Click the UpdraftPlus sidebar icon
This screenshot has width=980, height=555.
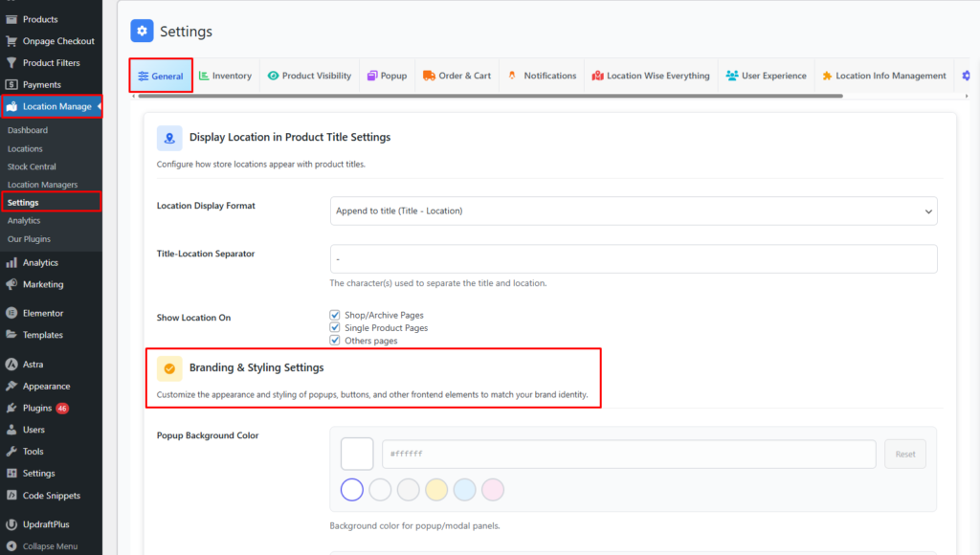11,524
